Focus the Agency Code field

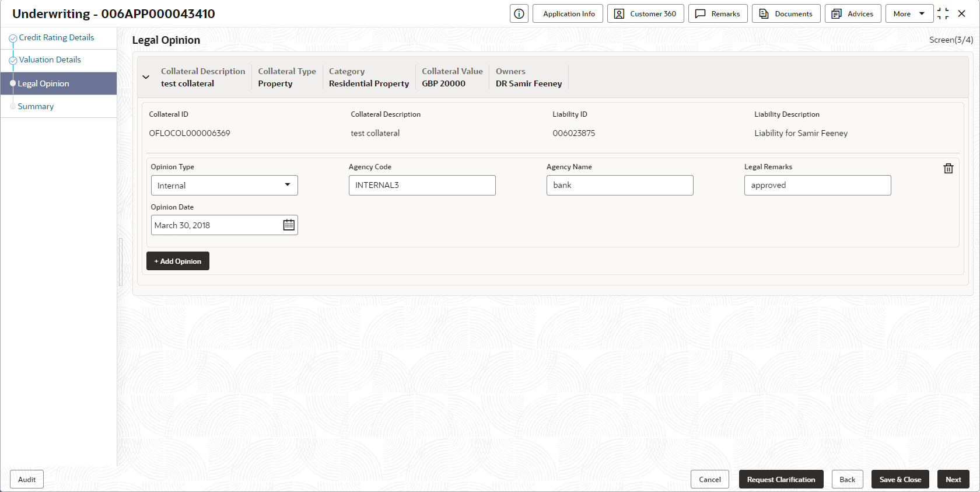click(422, 186)
